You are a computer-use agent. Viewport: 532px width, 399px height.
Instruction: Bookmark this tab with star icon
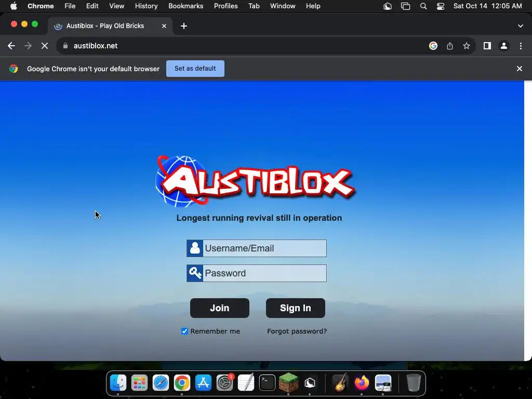[467, 46]
